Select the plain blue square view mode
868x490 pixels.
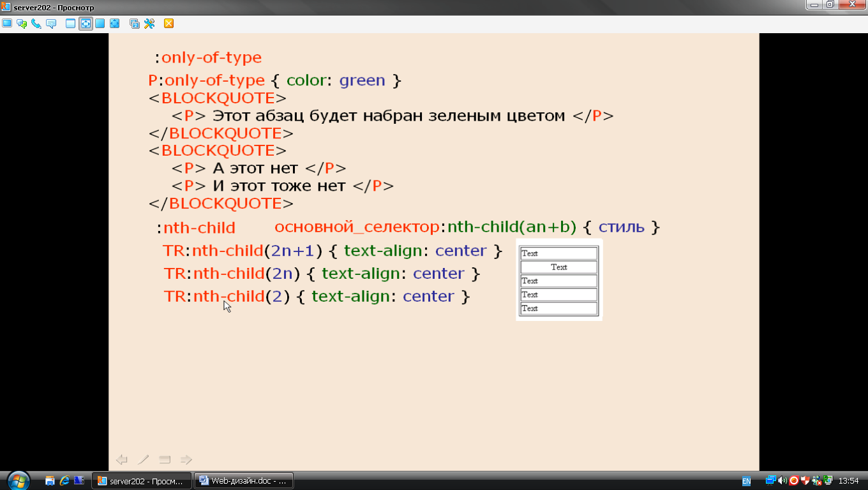(x=100, y=24)
